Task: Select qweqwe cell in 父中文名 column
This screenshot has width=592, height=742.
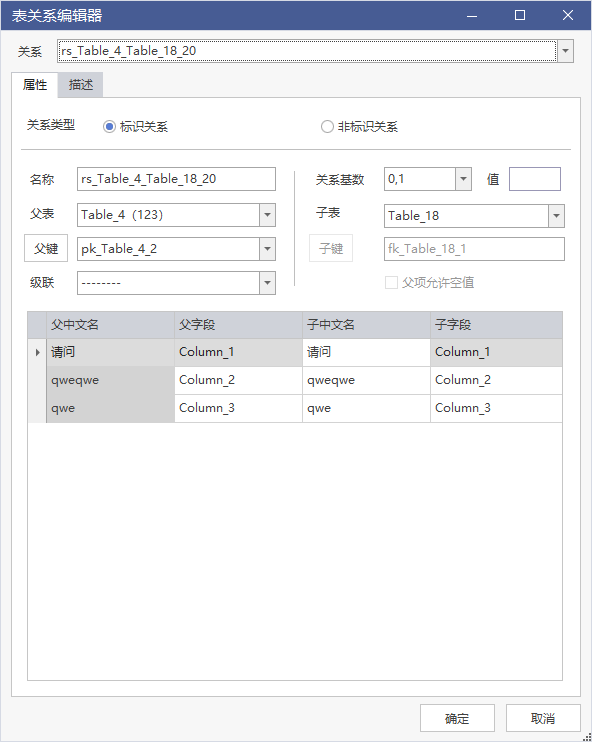Action: pyautogui.click(x=110, y=380)
